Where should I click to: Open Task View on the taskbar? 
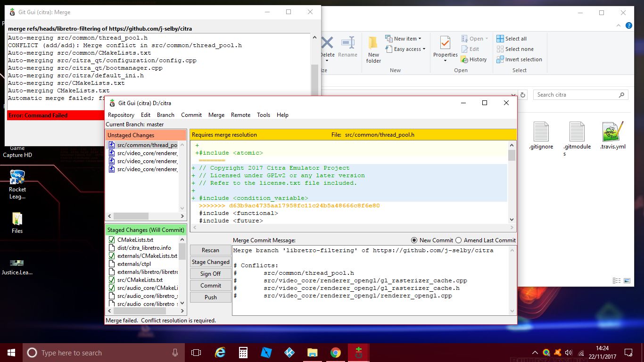[x=196, y=353]
